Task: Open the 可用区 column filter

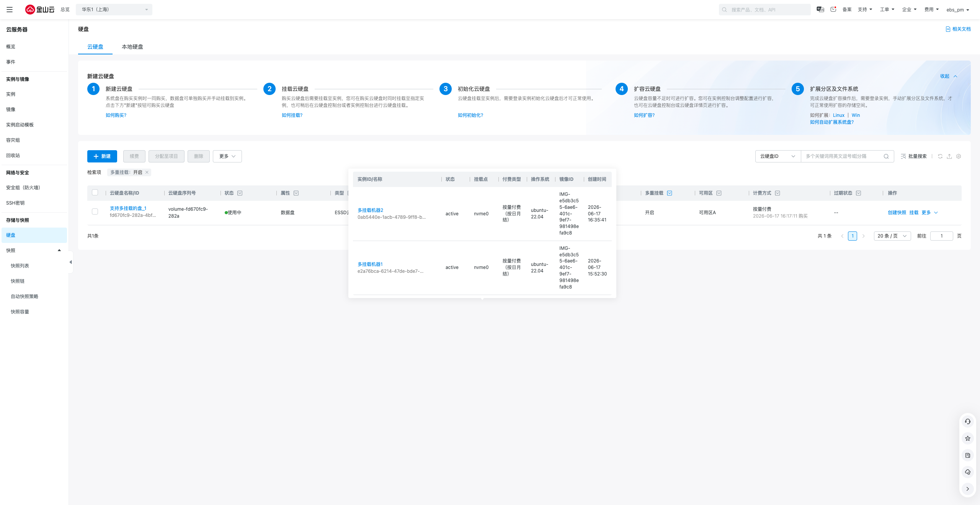Action: pos(719,193)
